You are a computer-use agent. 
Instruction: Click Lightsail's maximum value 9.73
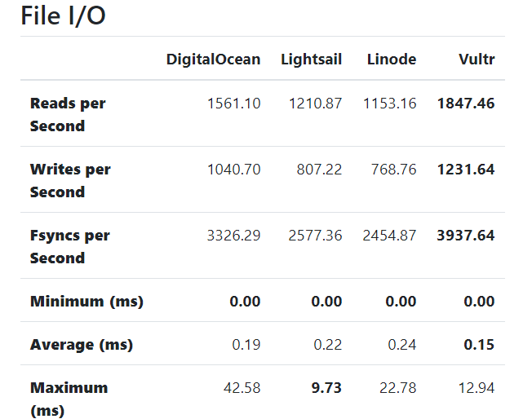(x=326, y=387)
